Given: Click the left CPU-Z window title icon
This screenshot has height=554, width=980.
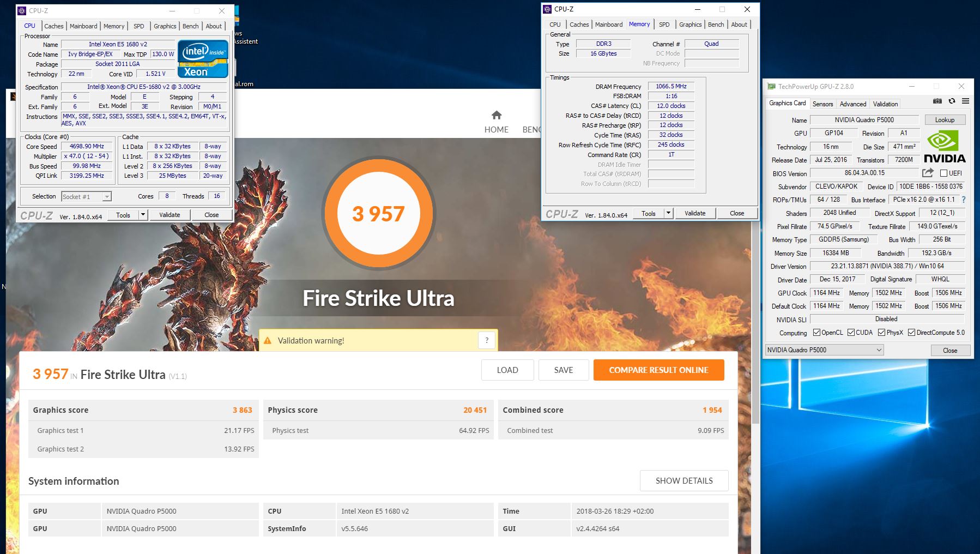Looking at the screenshot, I should coord(22,10).
